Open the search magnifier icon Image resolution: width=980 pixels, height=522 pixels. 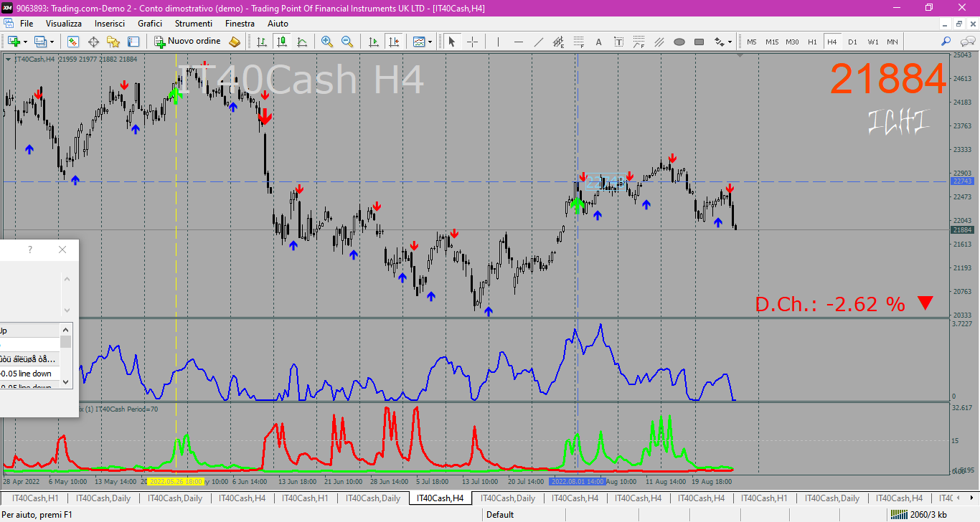pos(946,42)
